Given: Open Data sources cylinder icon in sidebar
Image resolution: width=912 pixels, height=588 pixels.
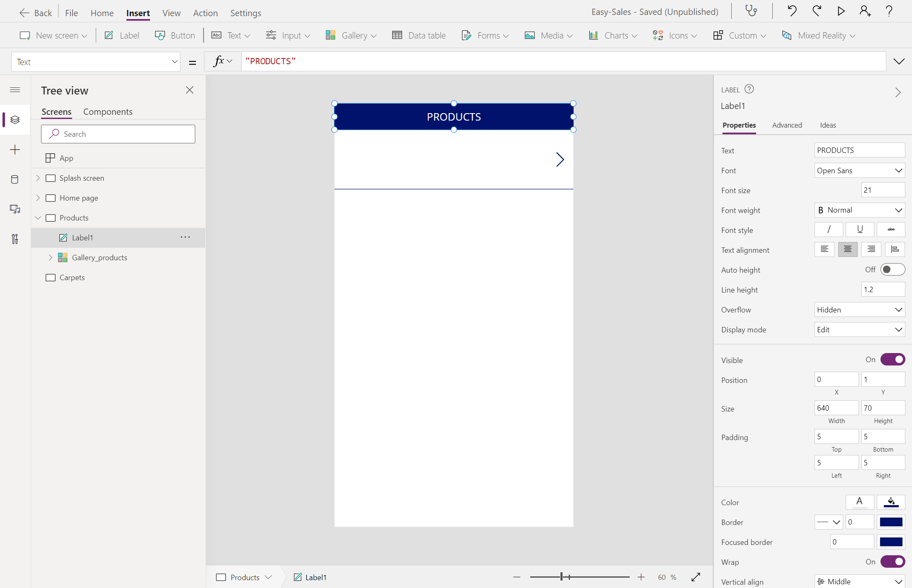Looking at the screenshot, I should (x=15, y=179).
